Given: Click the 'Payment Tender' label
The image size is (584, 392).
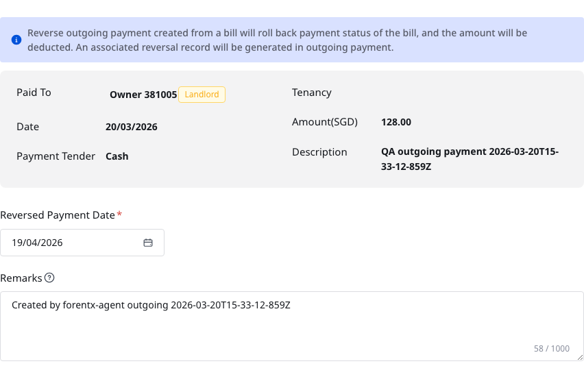Looking at the screenshot, I should coord(56,156).
